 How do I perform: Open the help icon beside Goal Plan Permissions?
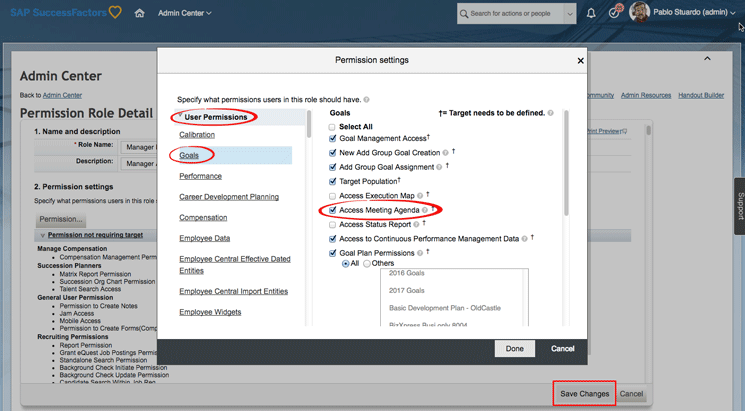click(x=420, y=253)
